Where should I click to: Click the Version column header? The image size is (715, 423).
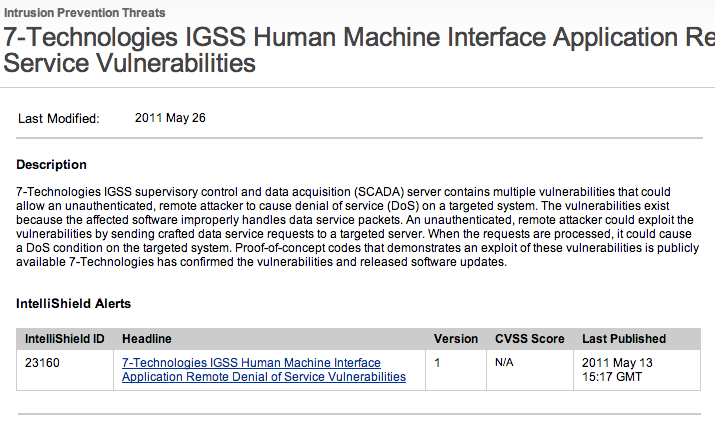[455, 339]
